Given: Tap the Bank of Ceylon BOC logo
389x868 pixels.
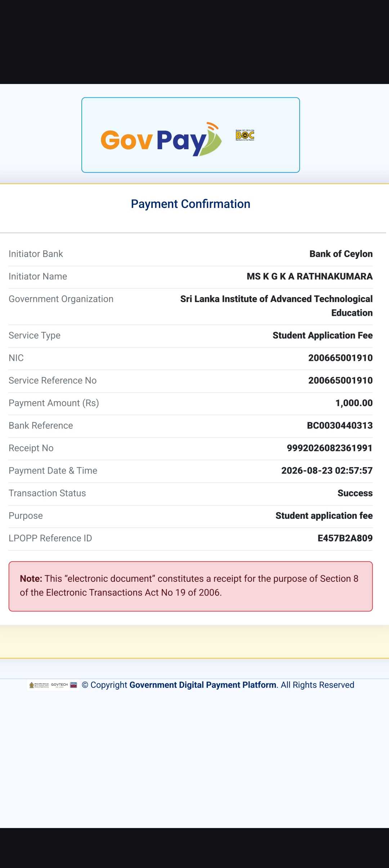Looking at the screenshot, I should (245, 135).
